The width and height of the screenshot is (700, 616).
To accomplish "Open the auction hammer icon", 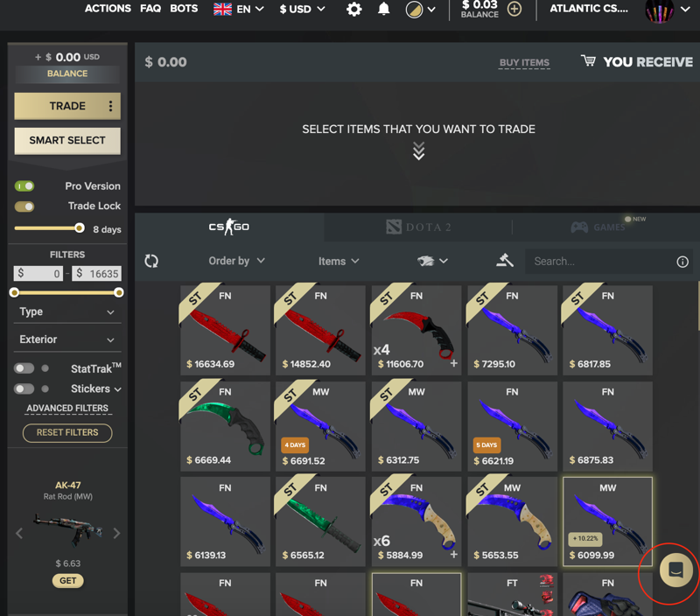I will tap(505, 261).
